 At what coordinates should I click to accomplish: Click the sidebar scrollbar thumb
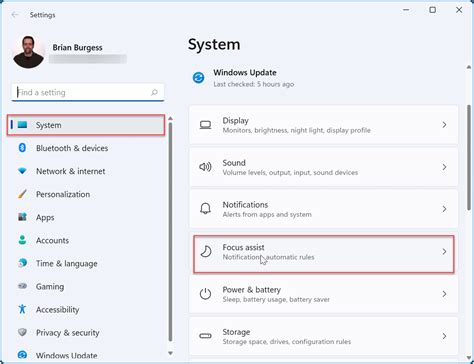click(170, 232)
